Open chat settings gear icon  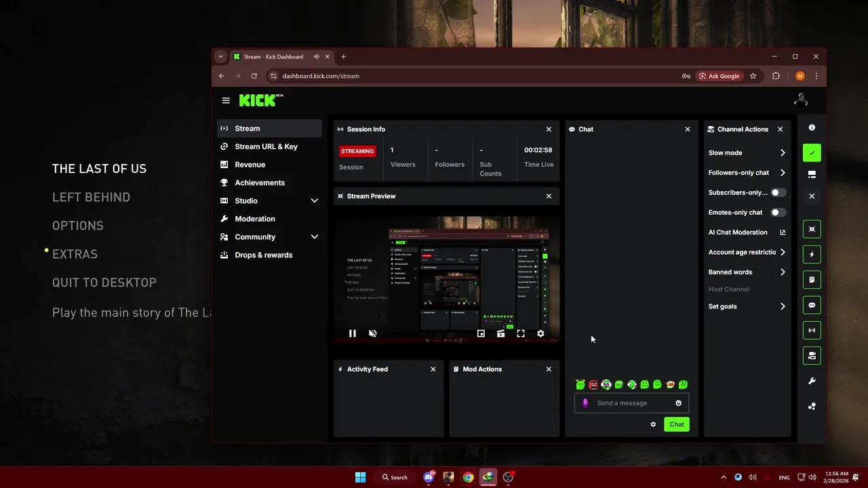coord(653,424)
